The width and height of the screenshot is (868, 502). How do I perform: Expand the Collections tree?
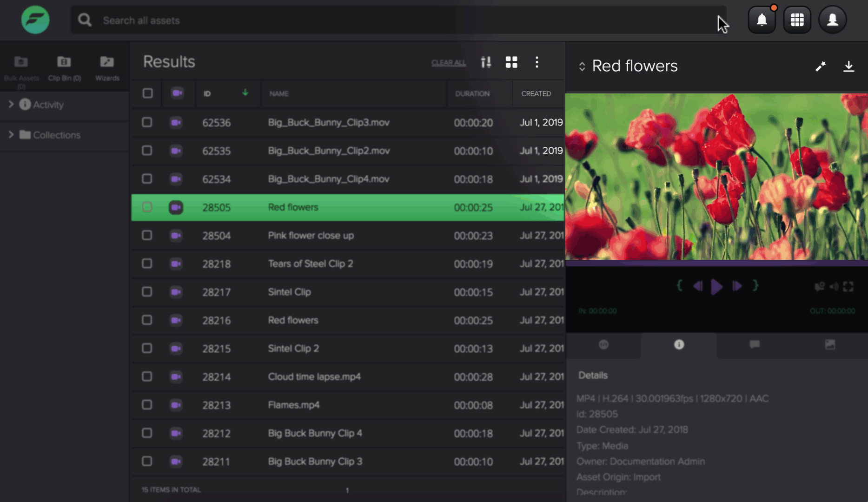pos(11,135)
